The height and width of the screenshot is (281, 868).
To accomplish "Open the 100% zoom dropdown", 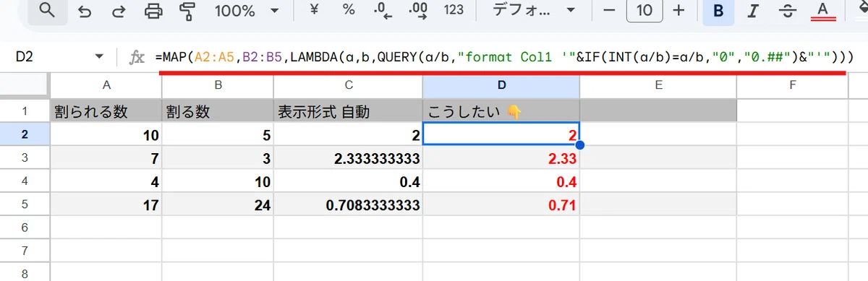I will [x=247, y=11].
